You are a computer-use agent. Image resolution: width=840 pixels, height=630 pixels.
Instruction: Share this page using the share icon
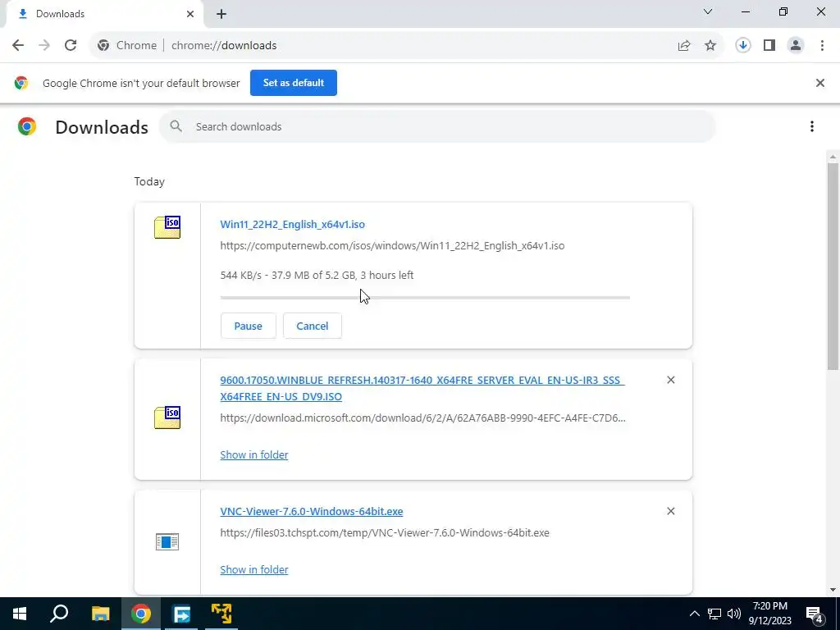pyautogui.click(x=684, y=46)
